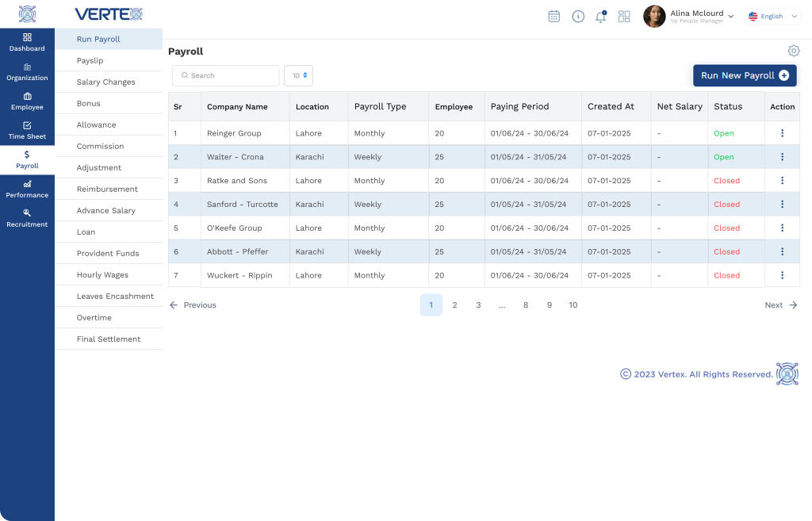Click Status column header
The height and width of the screenshot is (521, 812).
coord(728,106)
